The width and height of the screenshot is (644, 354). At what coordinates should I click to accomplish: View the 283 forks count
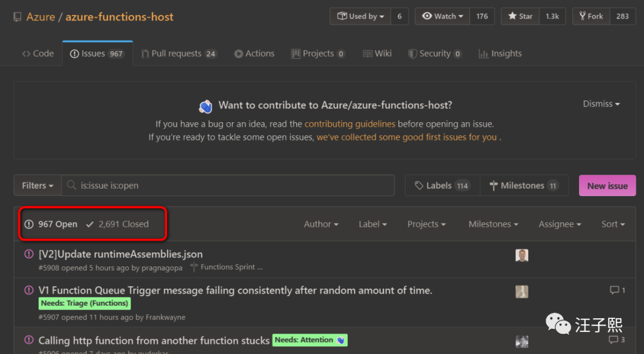(x=622, y=17)
